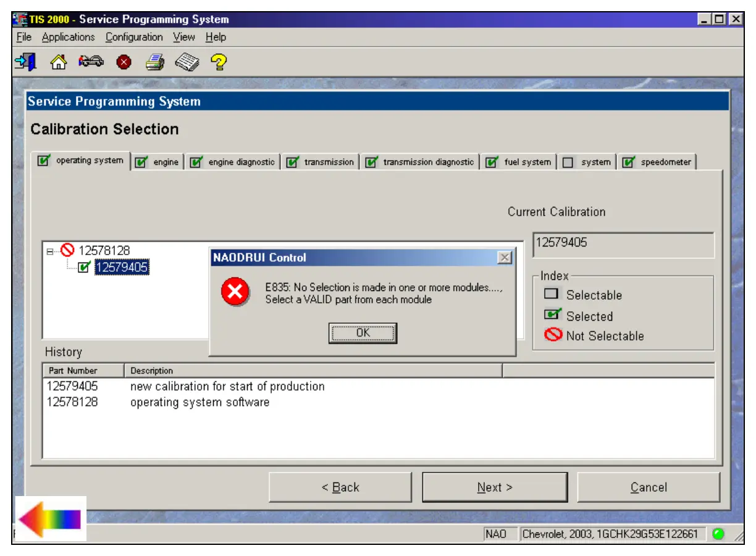756x556 pixels.
Task: Collapse the 12578128 tree node
Action: [x=50, y=251]
